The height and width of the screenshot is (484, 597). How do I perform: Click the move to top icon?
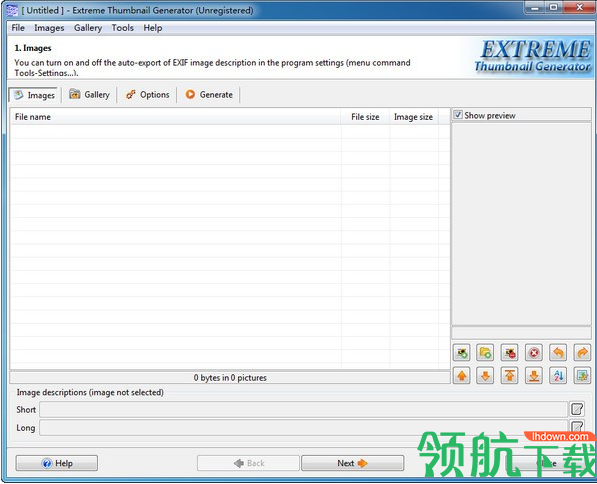[510, 376]
